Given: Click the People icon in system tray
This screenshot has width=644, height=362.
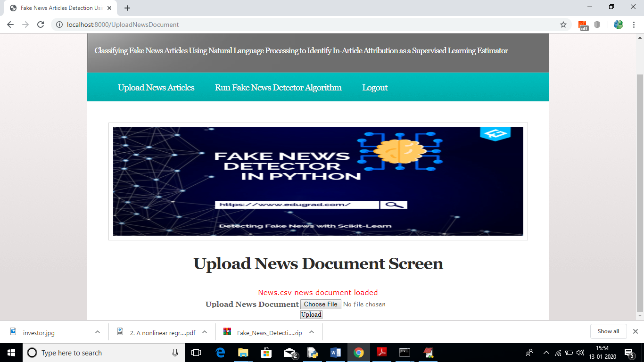Looking at the screenshot, I should click(x=529, y=353).
